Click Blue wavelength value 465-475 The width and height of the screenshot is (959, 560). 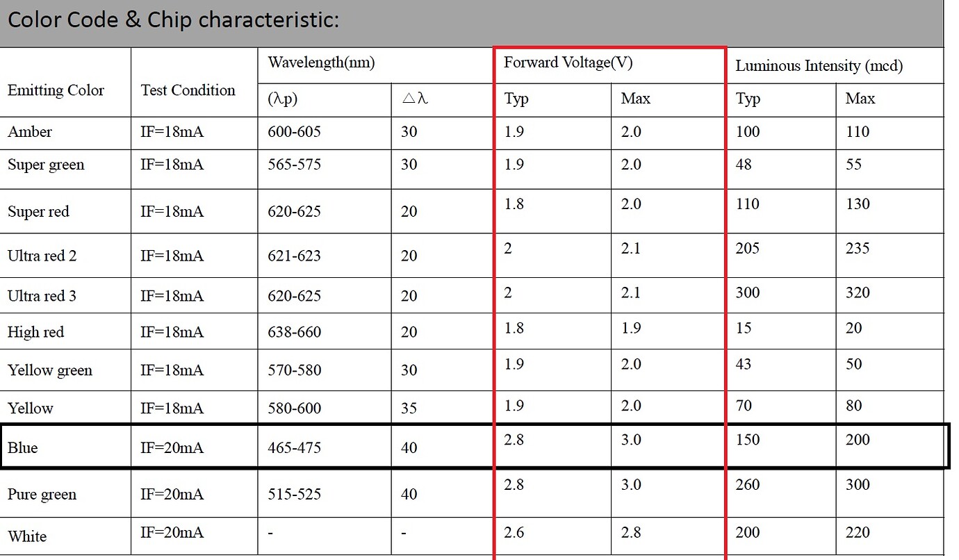295,448
